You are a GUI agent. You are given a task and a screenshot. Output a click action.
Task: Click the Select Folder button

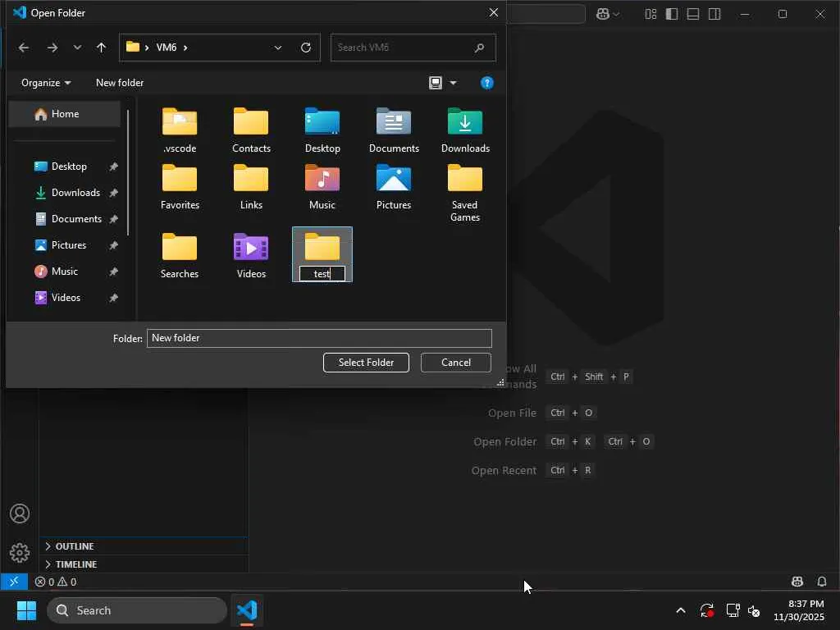(x=366, y=363)
